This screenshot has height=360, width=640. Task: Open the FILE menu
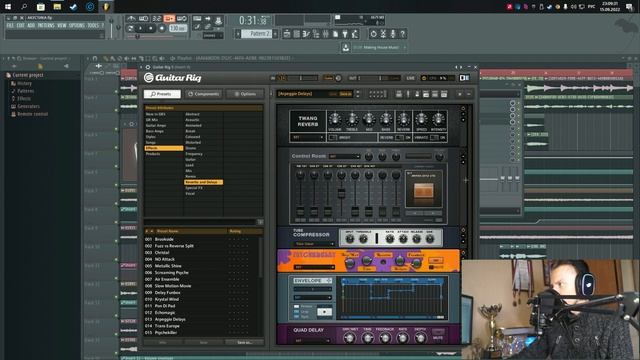pos(10,25)
